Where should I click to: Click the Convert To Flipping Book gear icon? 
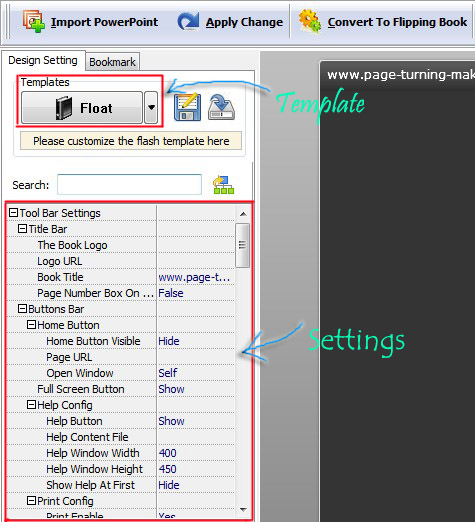pyautogui.click(x=310, y=21)
